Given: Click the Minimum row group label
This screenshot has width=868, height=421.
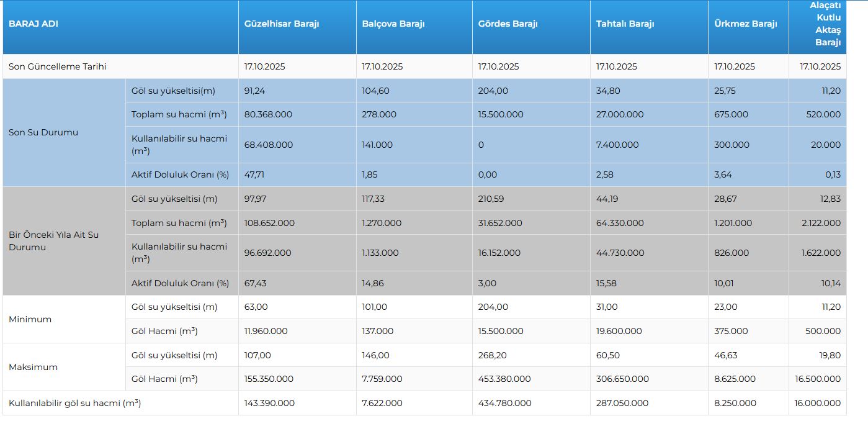Looking at the screenshot, I should pos(30,319).
